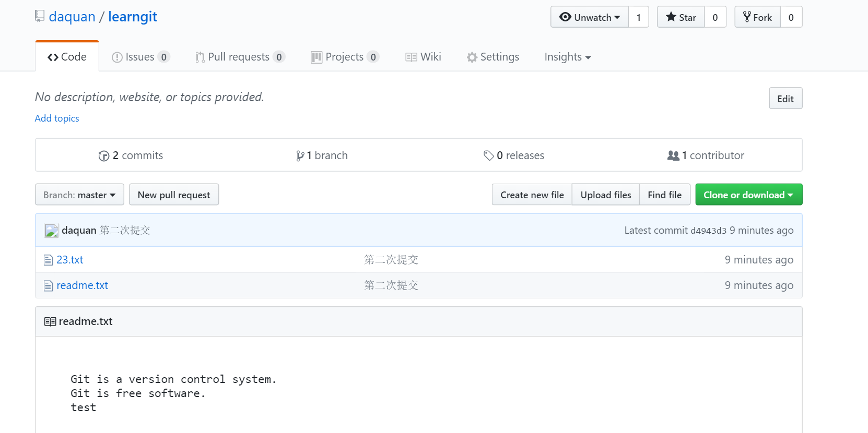Viewport: 868px width, 433px height.
Task: Open the readme.txt file in file list
Action: point(83,285)
